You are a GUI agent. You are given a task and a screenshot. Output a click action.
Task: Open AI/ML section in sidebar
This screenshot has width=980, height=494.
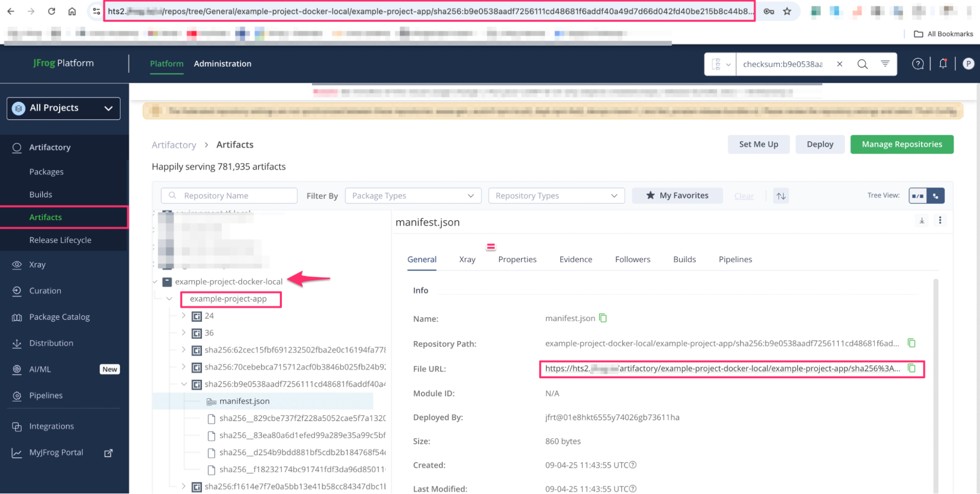point(40,370)
